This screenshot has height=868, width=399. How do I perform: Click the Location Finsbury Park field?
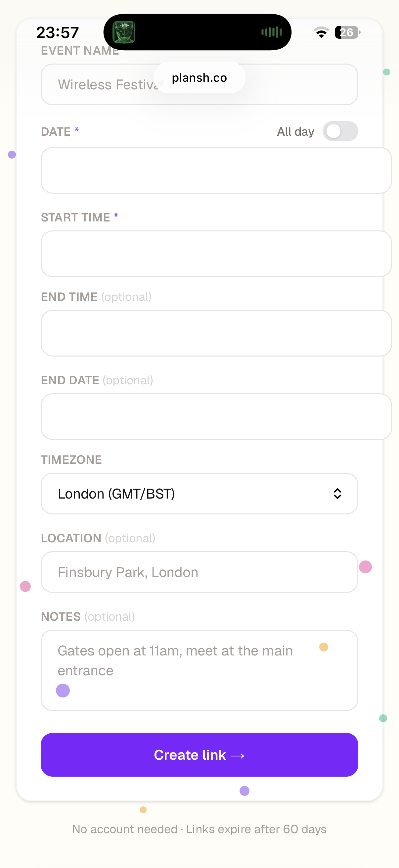[199, 572]
